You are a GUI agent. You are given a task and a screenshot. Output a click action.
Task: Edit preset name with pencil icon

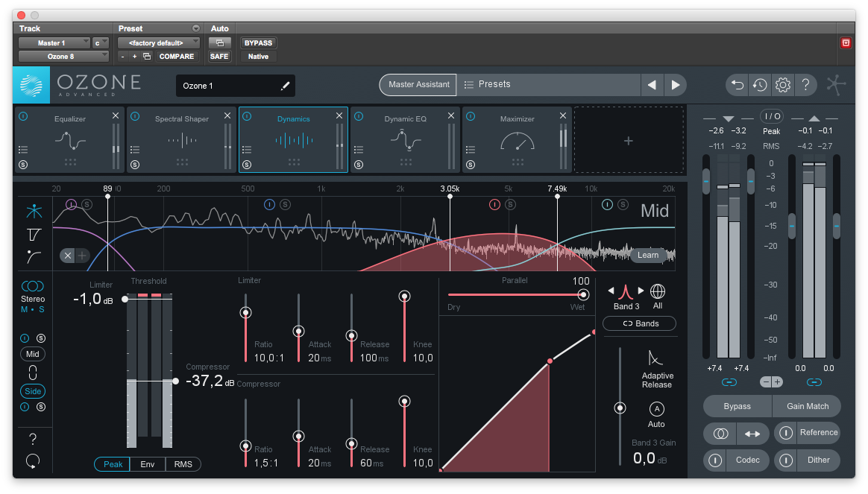(285, 86)
